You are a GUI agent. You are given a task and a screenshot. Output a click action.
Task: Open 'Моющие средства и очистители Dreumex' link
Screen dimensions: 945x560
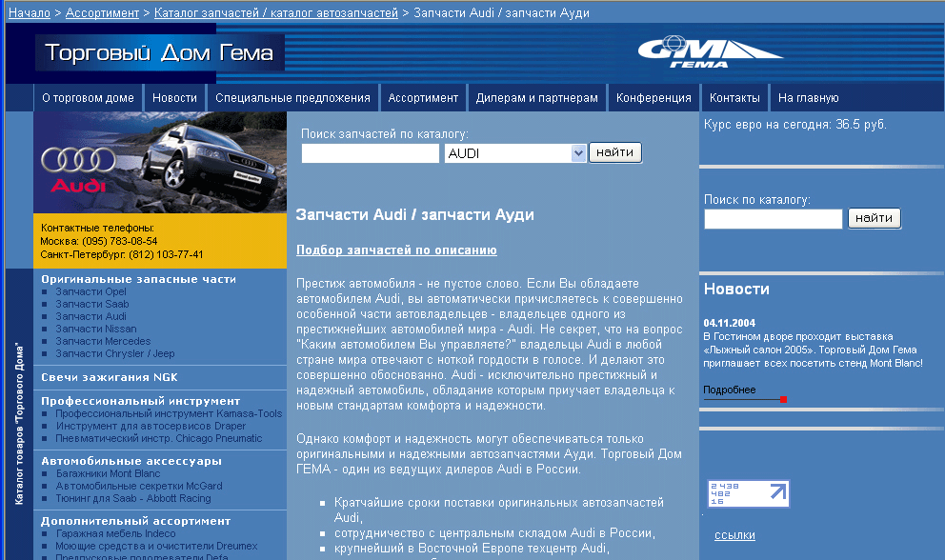pos(156,546)
